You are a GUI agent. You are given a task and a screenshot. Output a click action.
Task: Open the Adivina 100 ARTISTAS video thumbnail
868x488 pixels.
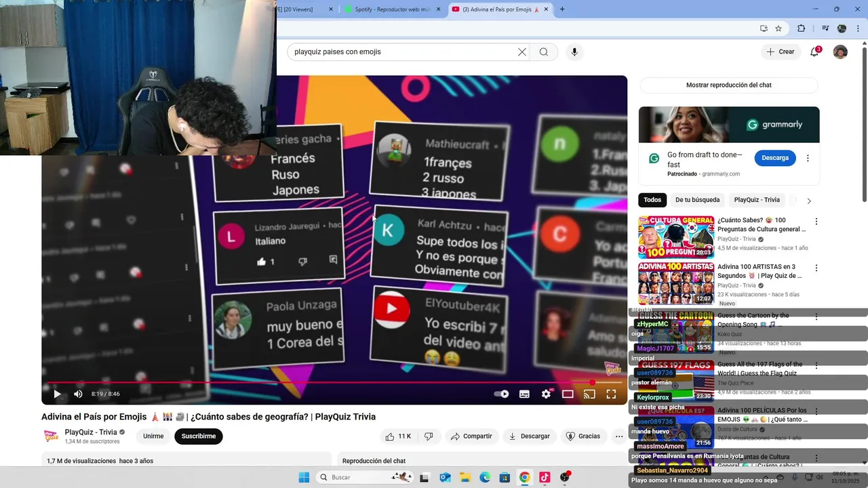coord(676,283)
